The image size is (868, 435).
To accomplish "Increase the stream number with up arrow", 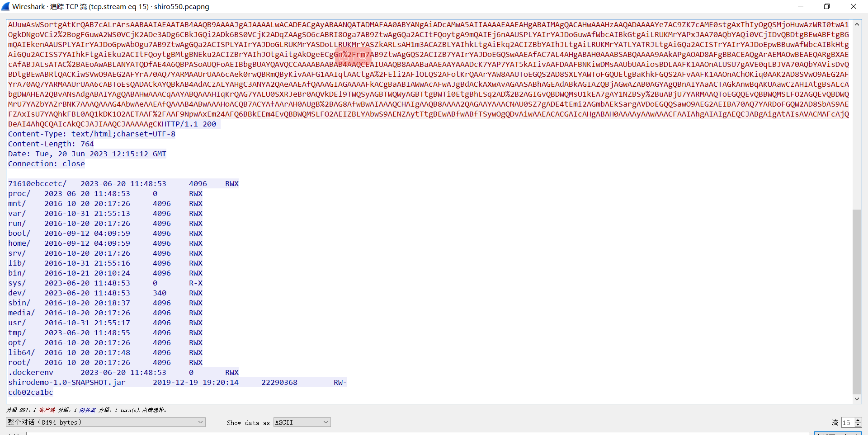I will point(858,420).
